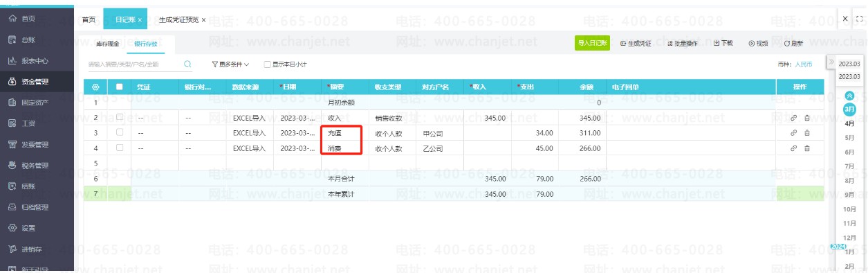Viewport: 868px width, 273px height.
Task: Click the 本年累计 row label
Action: pos(341,194)
